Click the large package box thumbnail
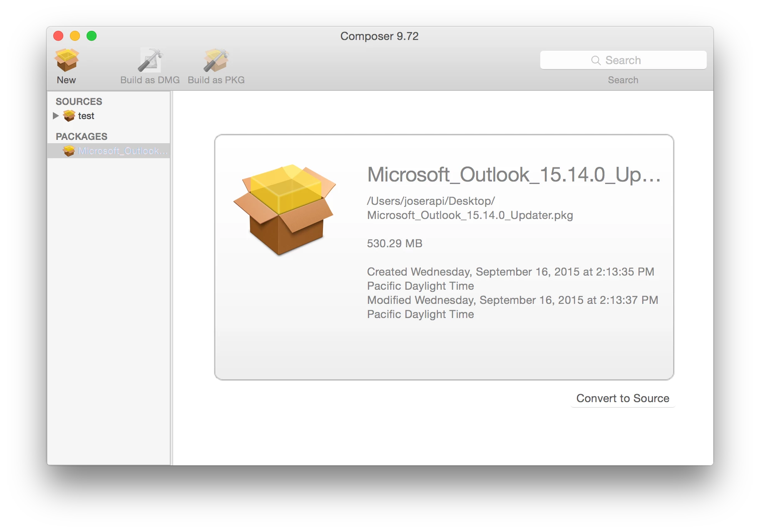 (285, 209)
